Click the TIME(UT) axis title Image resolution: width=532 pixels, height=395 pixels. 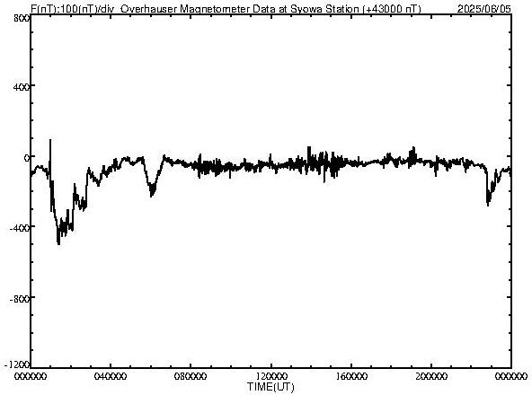point(270,387)
